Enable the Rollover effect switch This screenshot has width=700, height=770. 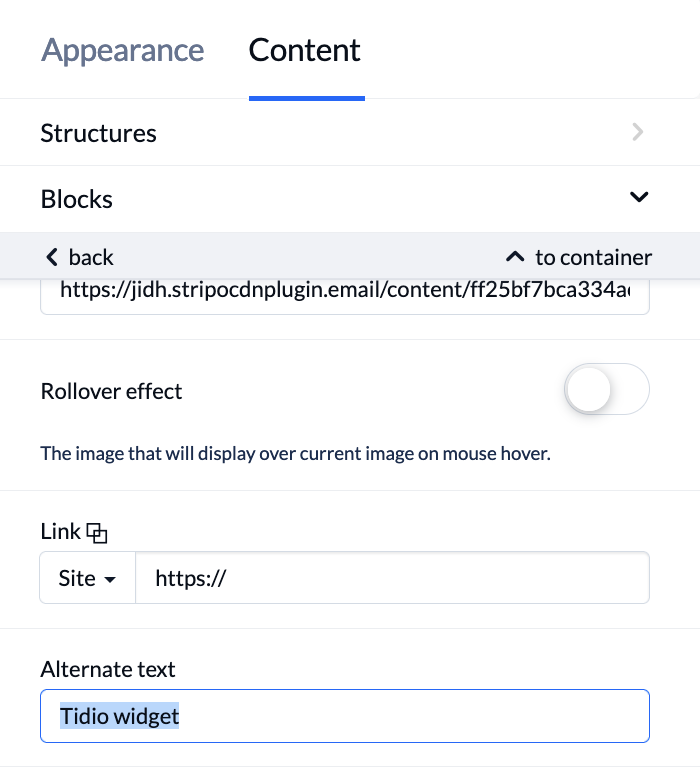[x=607, y=389]
